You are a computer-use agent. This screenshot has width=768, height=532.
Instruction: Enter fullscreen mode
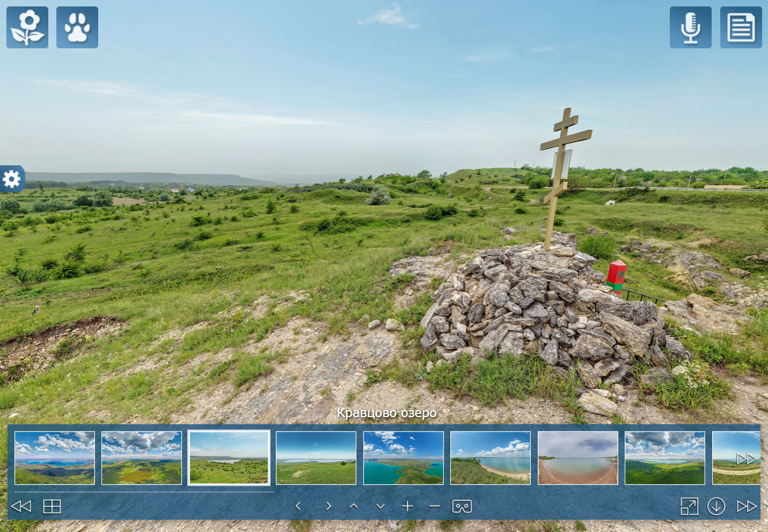coord(690,506)
